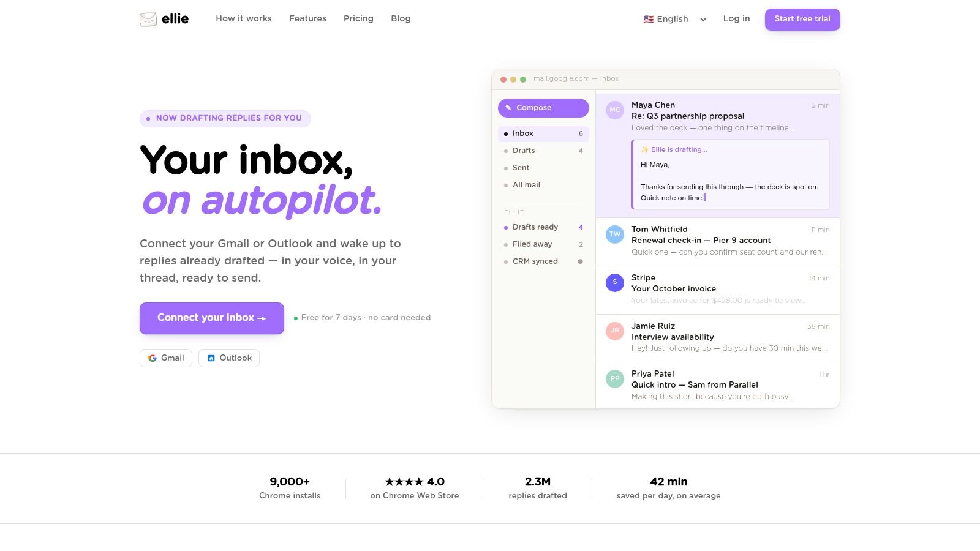The image size is (980, 551).
Task: Select All mail folder
Action: click(543, 185)
